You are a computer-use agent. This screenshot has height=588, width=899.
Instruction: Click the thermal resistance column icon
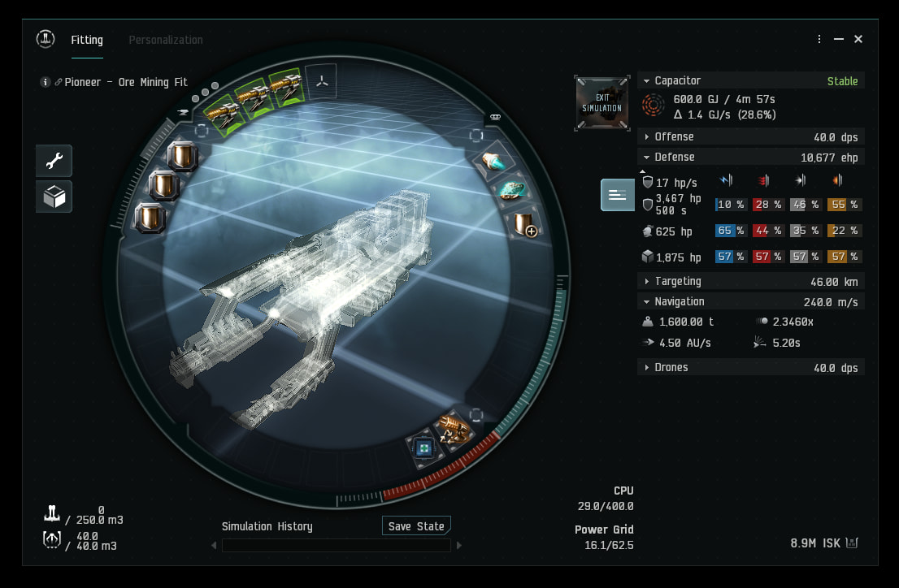763,180
